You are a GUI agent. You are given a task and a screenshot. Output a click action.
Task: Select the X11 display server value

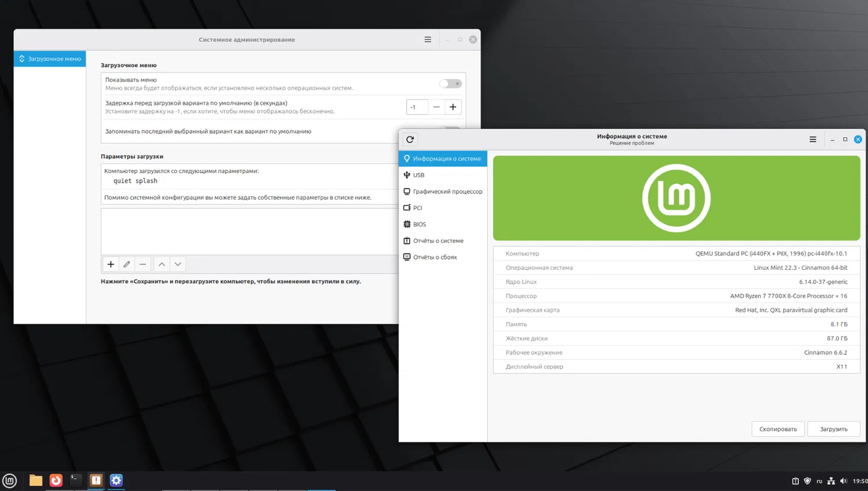point(842,367)
